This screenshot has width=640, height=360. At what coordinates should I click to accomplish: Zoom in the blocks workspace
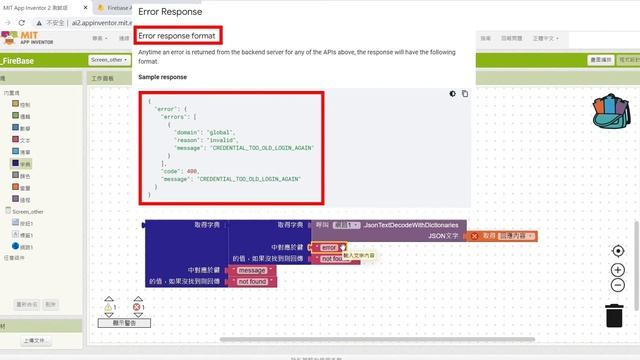[x=618, y=270]
